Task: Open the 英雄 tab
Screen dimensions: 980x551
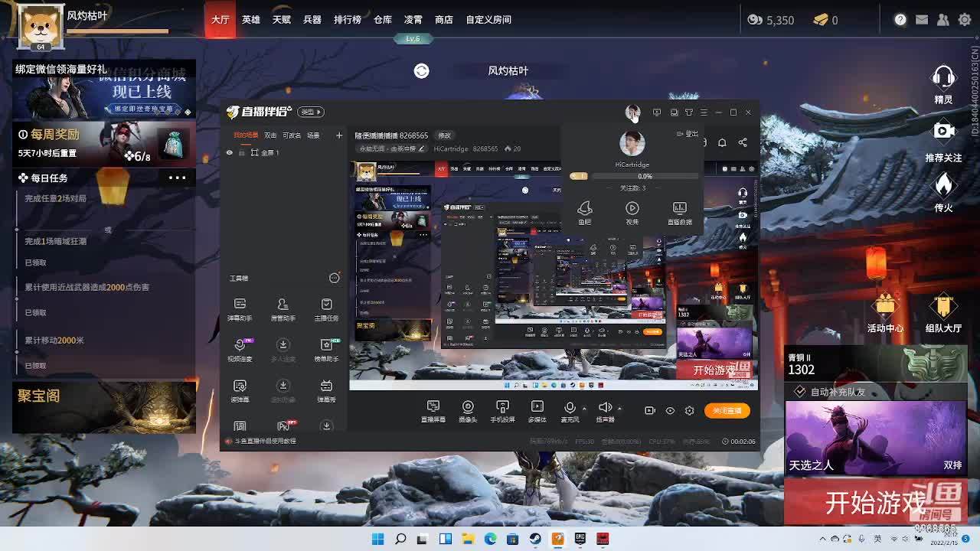Action: [251, 20]
